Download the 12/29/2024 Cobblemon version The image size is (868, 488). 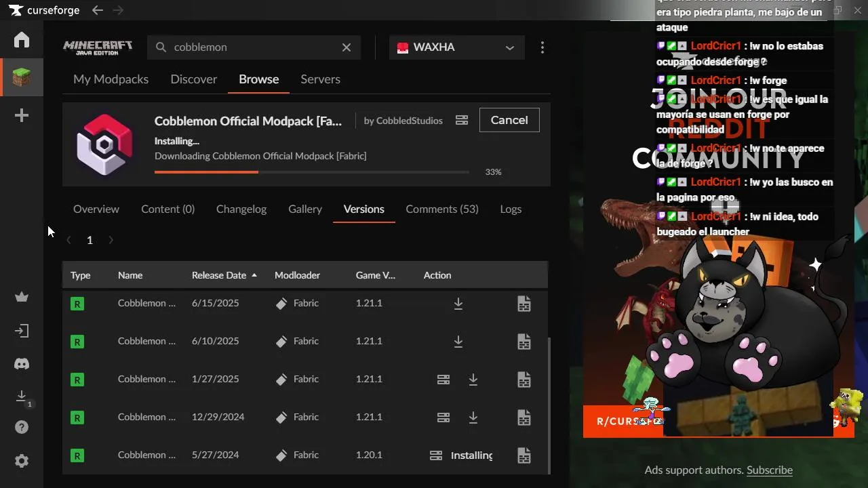473,418
